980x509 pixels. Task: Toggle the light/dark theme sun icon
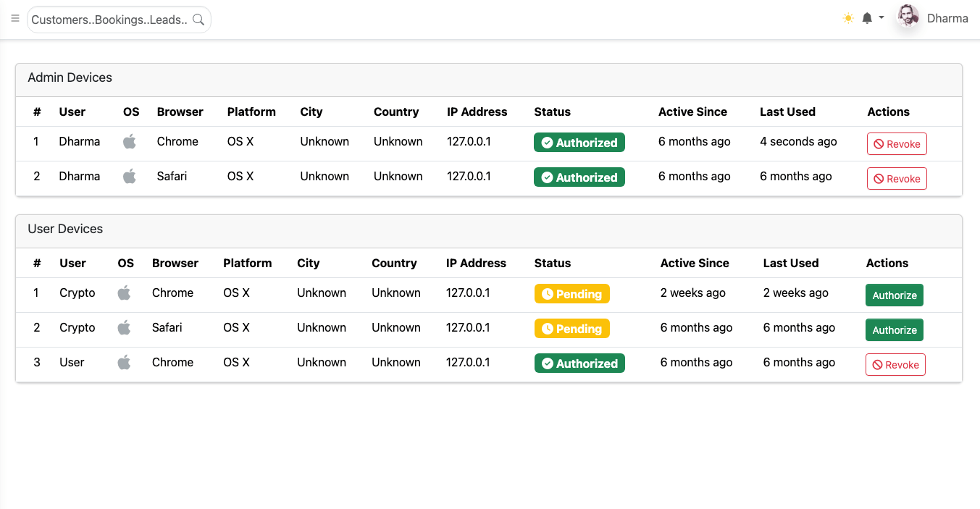pos(848,18)
